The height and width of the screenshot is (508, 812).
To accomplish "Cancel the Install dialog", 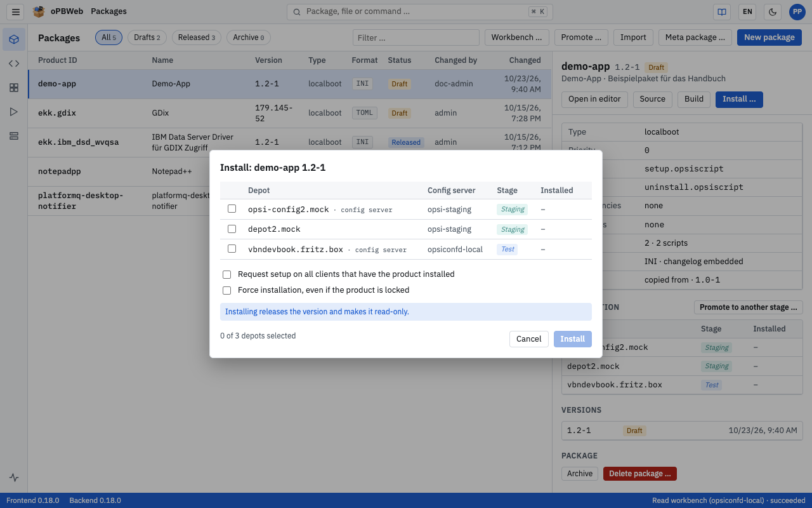I will (x=528, y=339).
